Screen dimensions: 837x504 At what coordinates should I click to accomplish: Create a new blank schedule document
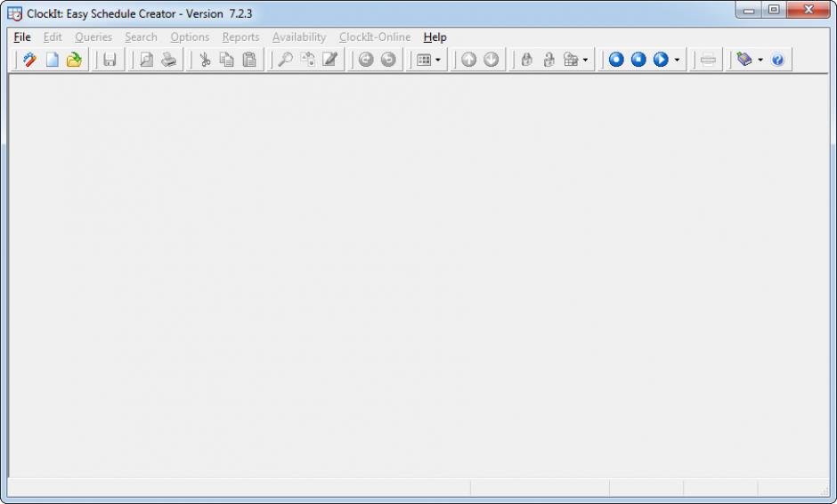52,60
